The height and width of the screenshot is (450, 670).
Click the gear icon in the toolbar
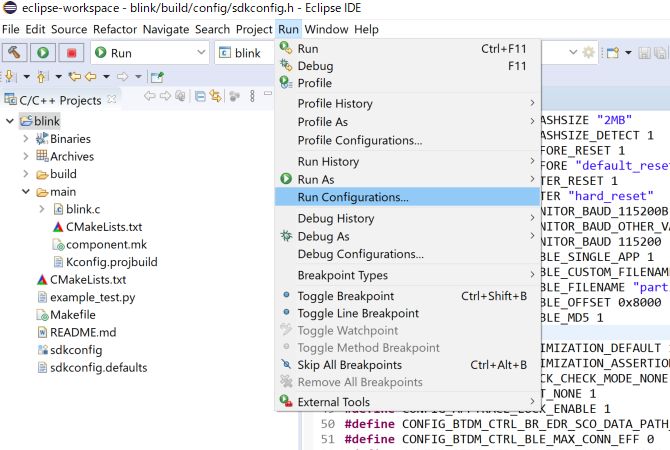click(588, 53)
